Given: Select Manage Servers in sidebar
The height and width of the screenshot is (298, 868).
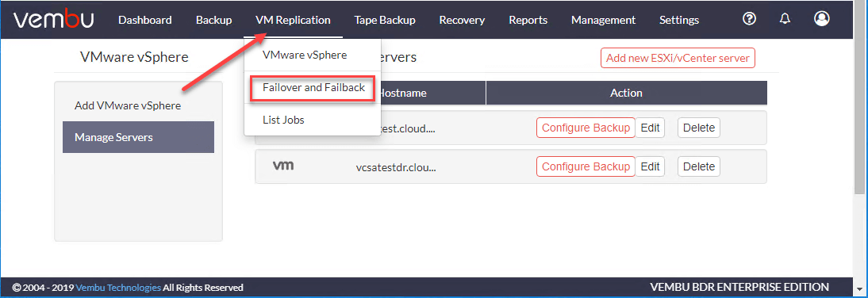Looking at the screenshot, I should coord(138,137).
